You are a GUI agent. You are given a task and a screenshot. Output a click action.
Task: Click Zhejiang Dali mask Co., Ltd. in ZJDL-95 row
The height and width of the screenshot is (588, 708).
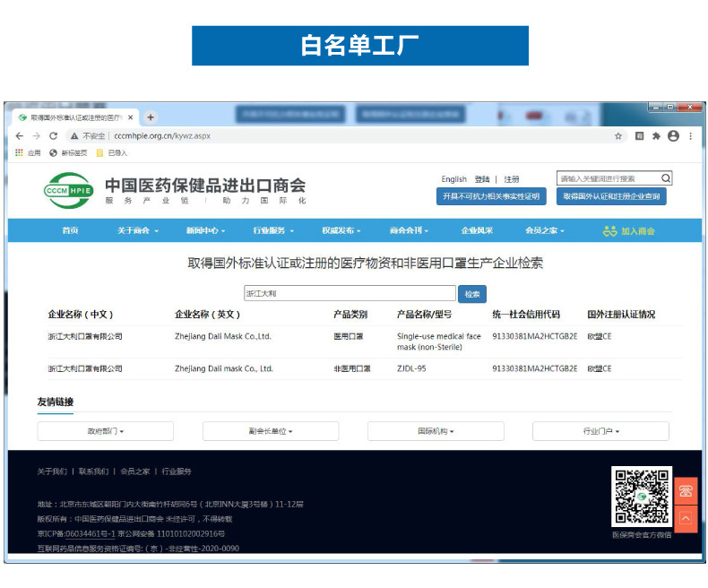224,368
